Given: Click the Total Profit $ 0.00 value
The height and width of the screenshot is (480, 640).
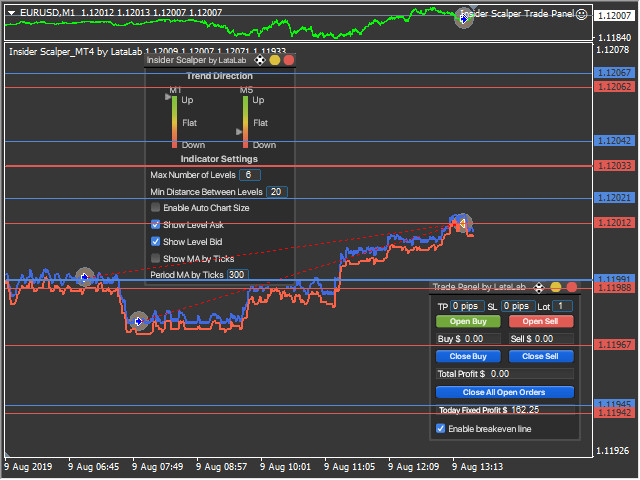Looking at the screenshot, I should click(x=500, y=374).
